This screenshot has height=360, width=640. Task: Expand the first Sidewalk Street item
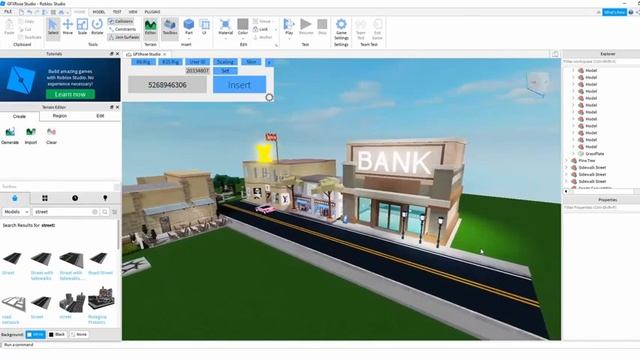(567, 168)
